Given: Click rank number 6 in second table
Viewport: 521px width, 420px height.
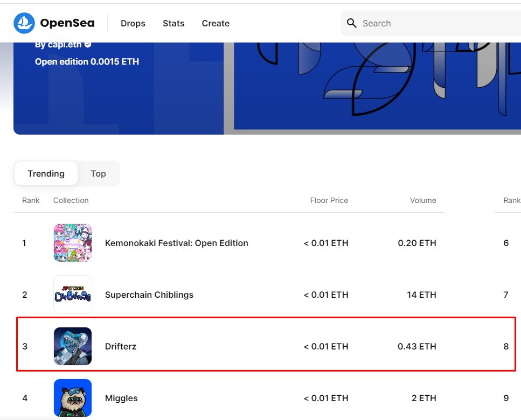Looking at the screenshot, I should click(506, 243).
